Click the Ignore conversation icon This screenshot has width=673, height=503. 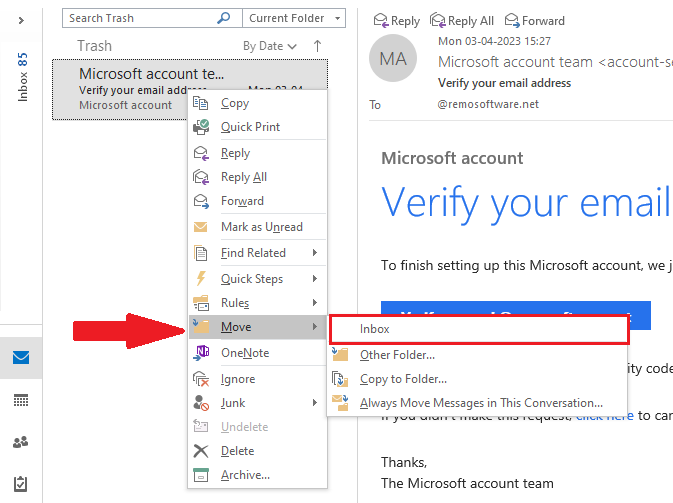pos(200,379)
